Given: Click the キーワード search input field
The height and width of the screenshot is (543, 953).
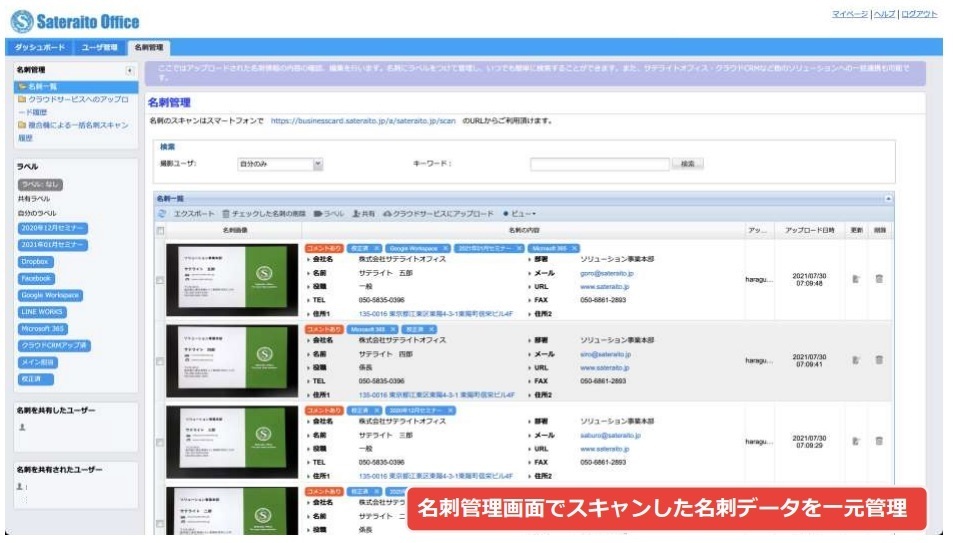Looking at the screenshot, I should [x=599, y=164].
